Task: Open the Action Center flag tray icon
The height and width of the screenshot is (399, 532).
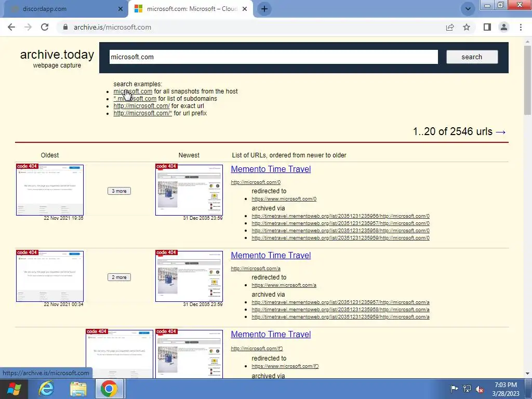Action: (x=454, y=389)
